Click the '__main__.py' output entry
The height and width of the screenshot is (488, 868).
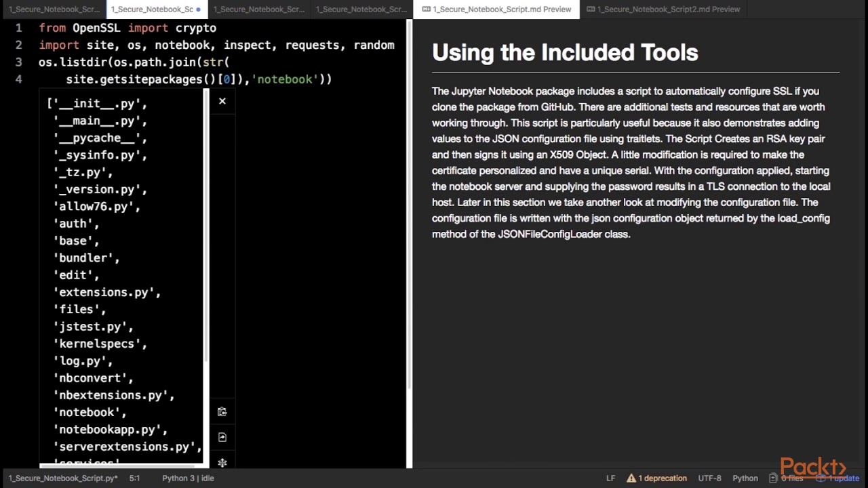pyautogui.click(x=100, y=121)
